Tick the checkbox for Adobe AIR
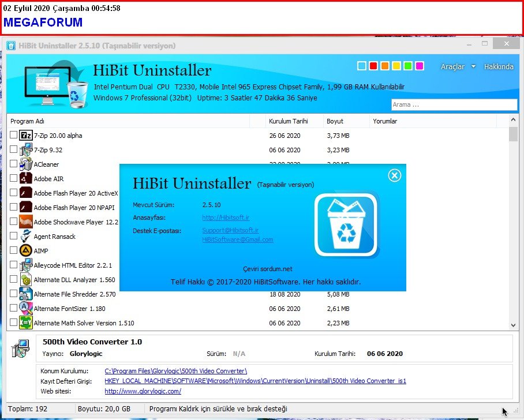The image size is (524, 420). pyautogui.click(x=13, y=178)
